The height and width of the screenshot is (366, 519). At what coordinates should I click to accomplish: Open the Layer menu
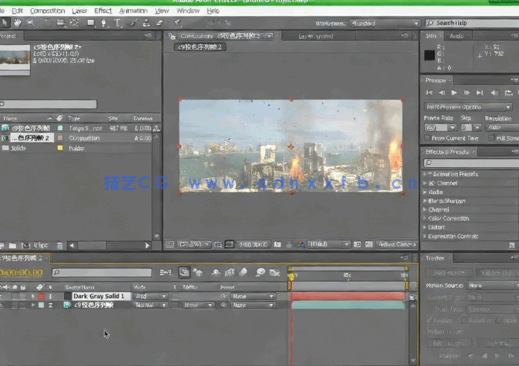[79, 11]
